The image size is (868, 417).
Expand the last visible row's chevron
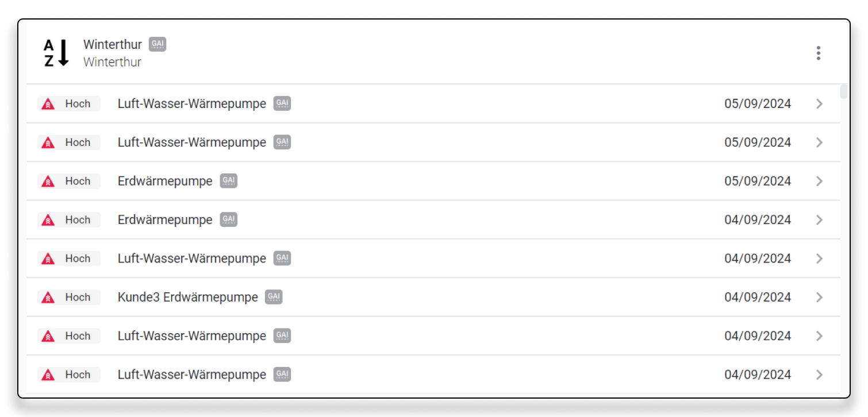coord(819,374)
